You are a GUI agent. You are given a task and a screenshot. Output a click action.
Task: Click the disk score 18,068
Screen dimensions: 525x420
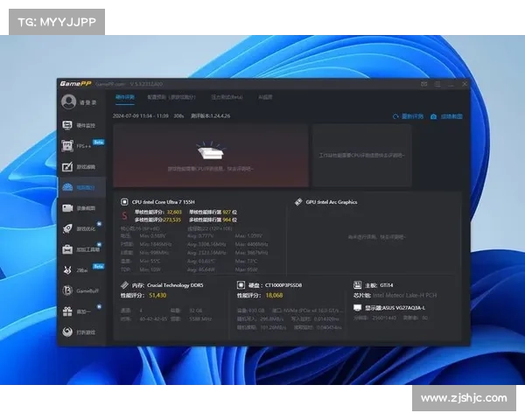click(274, 296)
